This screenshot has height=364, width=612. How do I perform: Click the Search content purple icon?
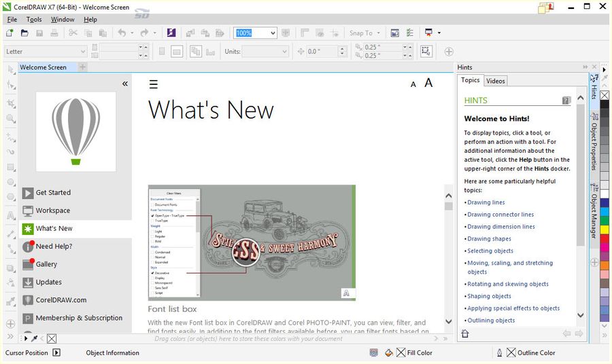[171, 33]
